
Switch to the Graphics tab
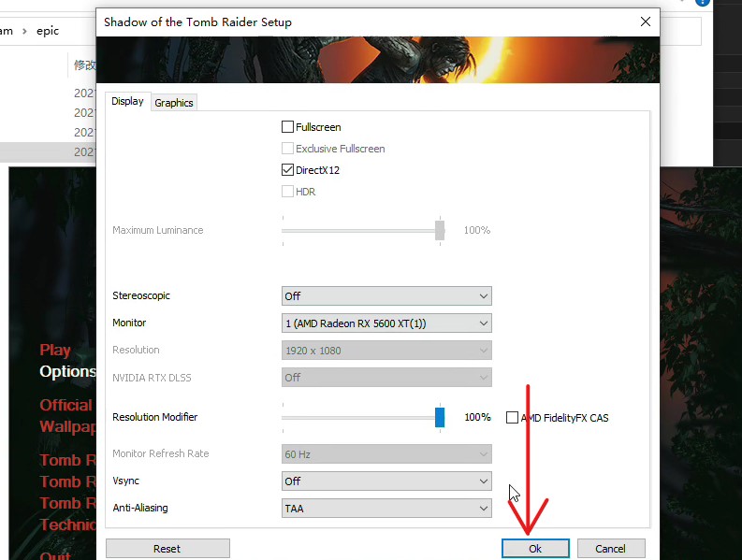[x=174, y=103]
